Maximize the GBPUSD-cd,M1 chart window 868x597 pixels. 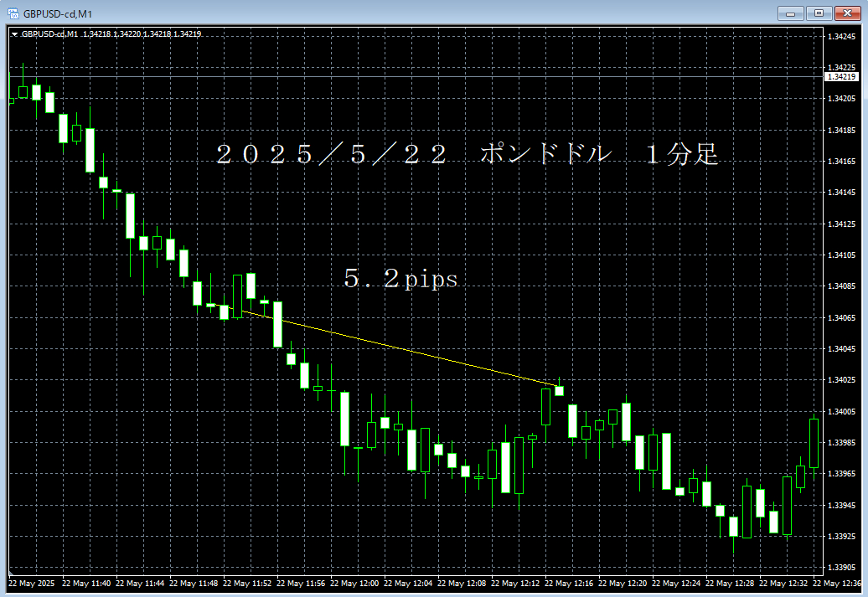(x=819, y=13)
